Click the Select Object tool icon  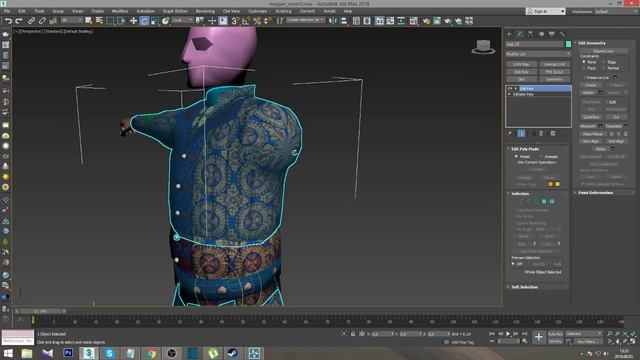[89, 21]
